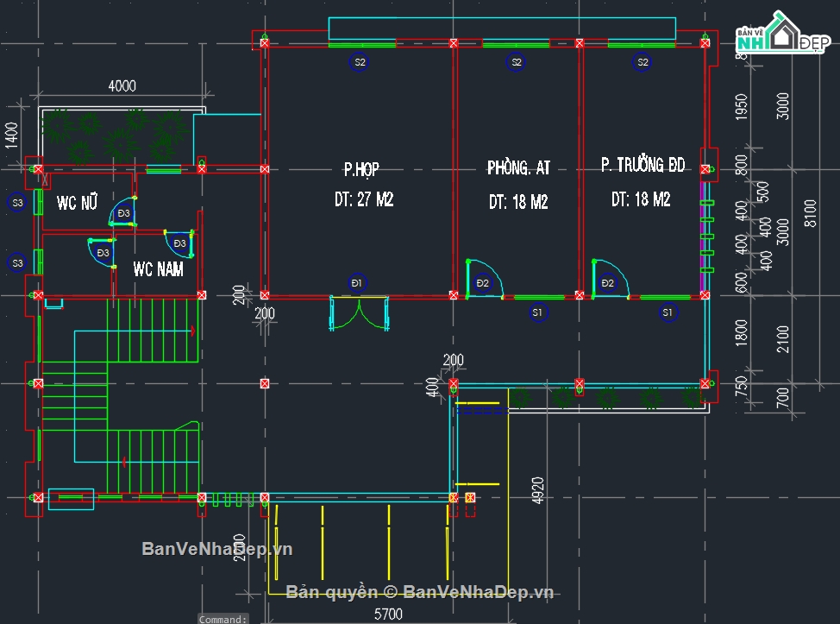Viewport: 840px width, 624px height.
Task: Select the S1 window tag below PHÒNG. AT
Action: [x=538, y=312]
